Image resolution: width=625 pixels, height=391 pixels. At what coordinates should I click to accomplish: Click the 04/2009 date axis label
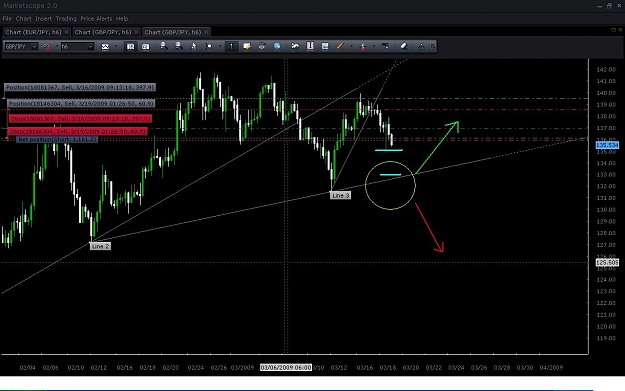pyautogui.click(x=551, y=367)
